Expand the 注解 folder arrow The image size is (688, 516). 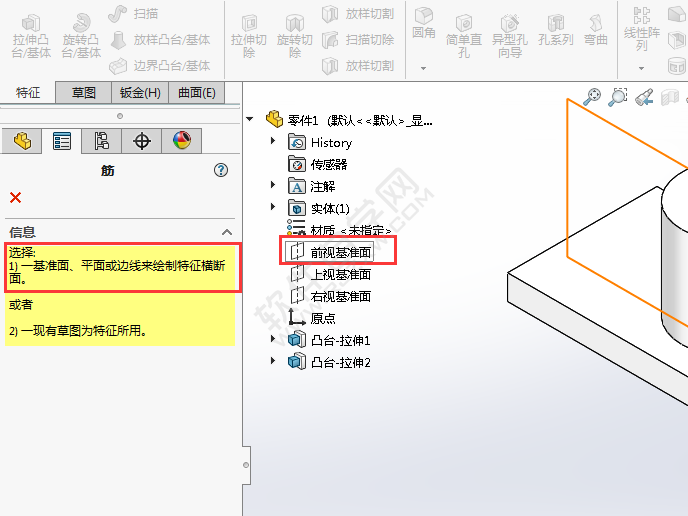click(x=273, y=185)
